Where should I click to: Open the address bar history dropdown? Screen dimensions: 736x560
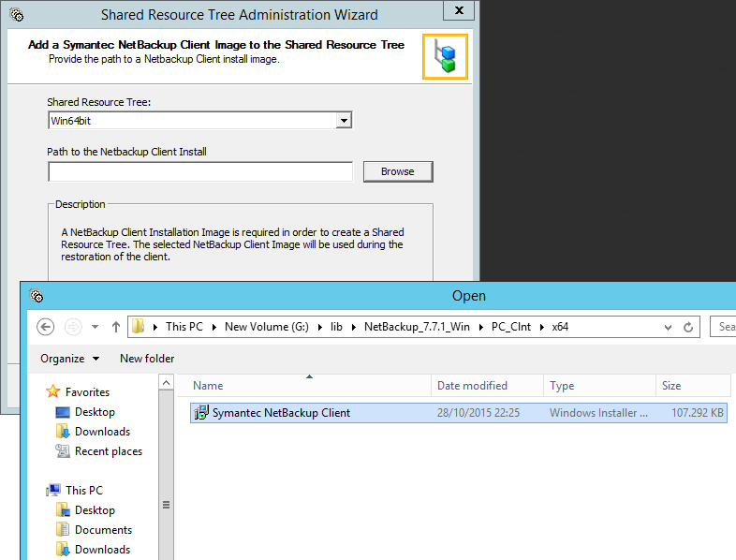point(668,327)
